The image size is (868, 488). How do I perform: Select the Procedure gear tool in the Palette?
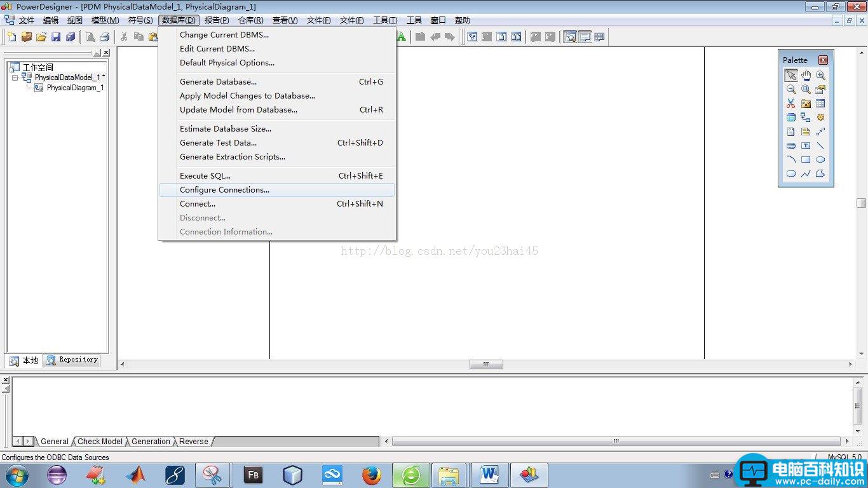pos(820,118)
